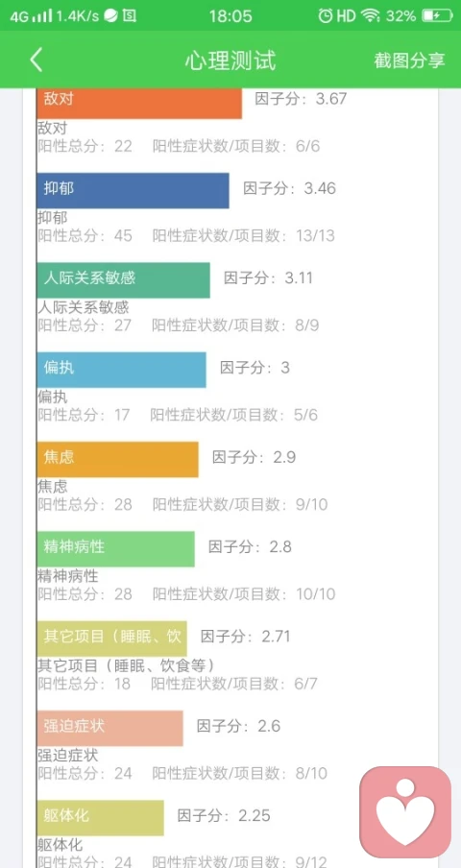461x868 pixels.
Task: Tap the HD status indicator
Action: [x=346, y=15]
